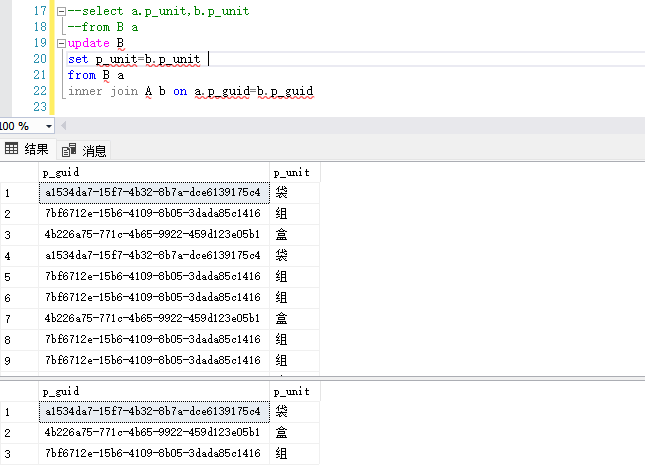This screenshot has width=645, height=471.
Task: Click the inner join text on line 22
Action: (x=103, y=91)
